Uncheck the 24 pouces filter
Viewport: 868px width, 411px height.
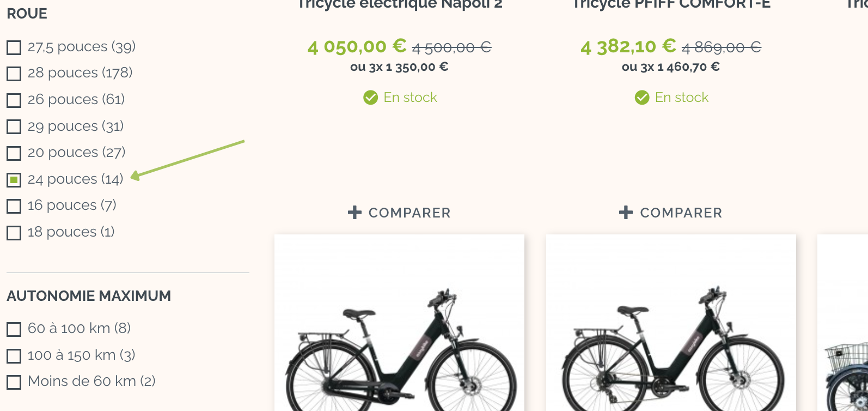[14, 179]
